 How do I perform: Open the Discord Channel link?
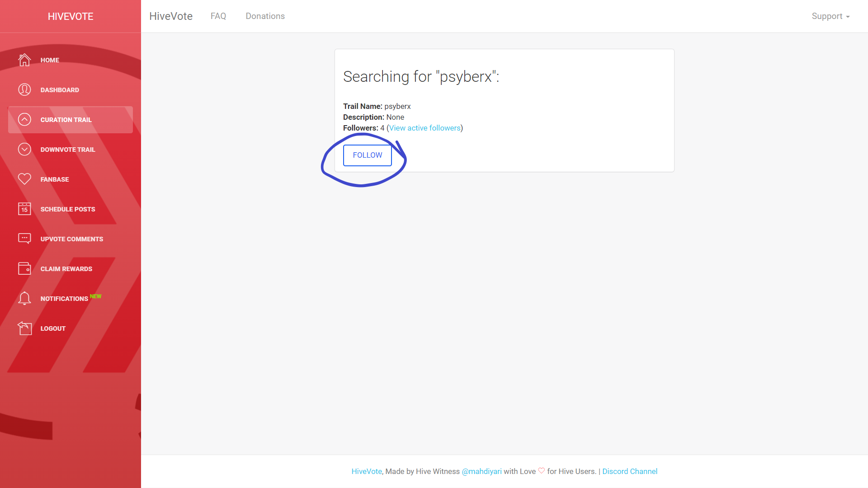[630, 471]
